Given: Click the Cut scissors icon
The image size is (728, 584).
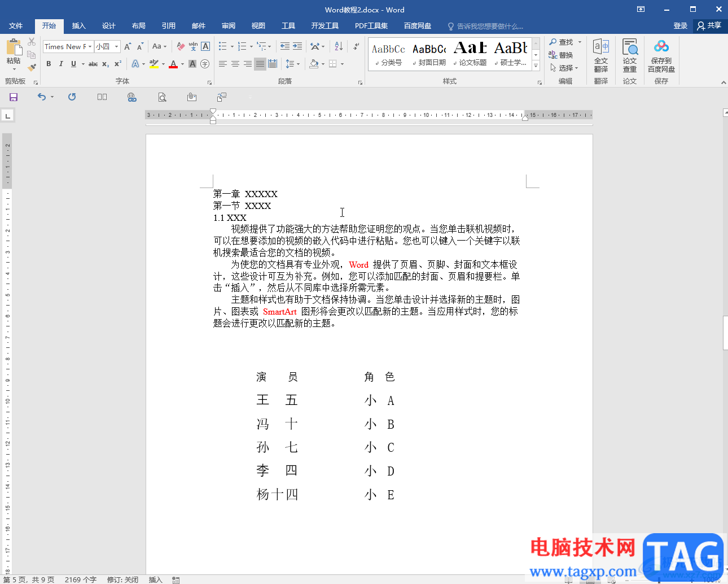Looking at the screenshot, I should click(x=32, y=42).
